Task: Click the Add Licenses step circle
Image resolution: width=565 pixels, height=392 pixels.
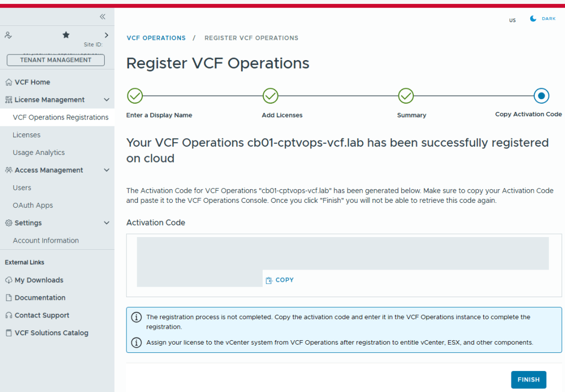Action: coord(270,96)
